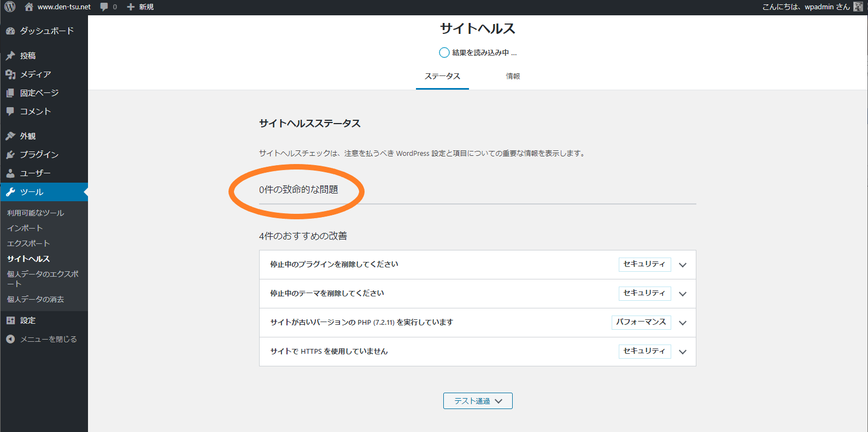Switch to the 情報 tab
Image resolution: width=868 pixels, height=432 pixels.
tap(513, 77)
